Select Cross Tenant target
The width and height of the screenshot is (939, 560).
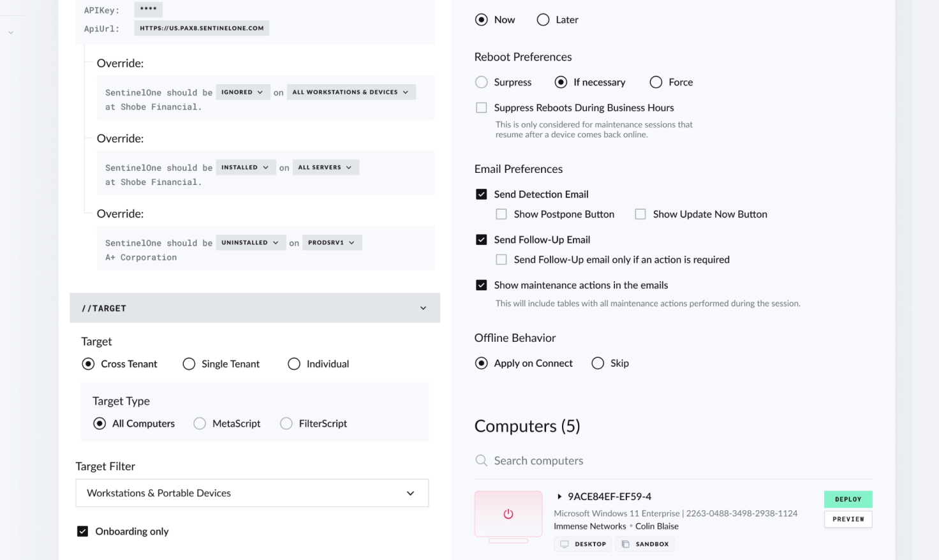[88, 364]
